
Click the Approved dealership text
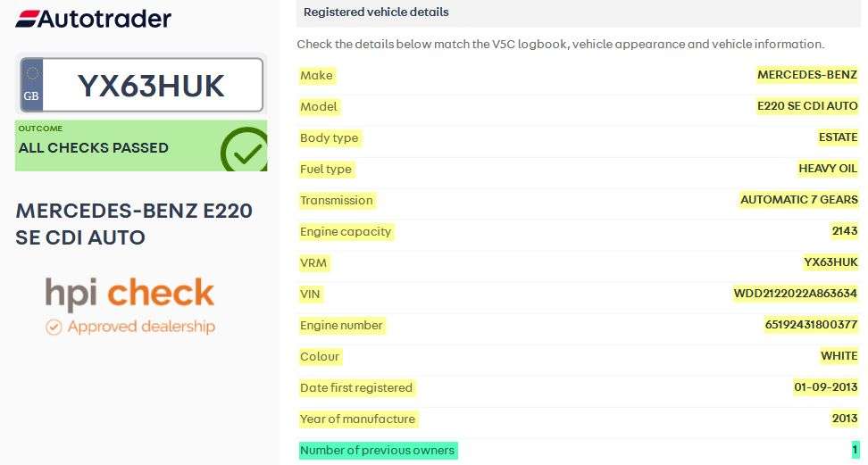coord(141,327)
